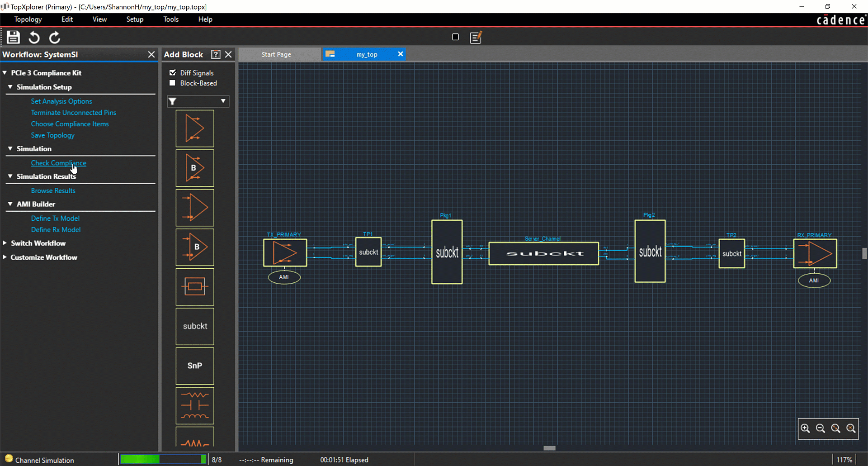
Task: Select the TP2 subckt block
Action: (x=732, y=253)
